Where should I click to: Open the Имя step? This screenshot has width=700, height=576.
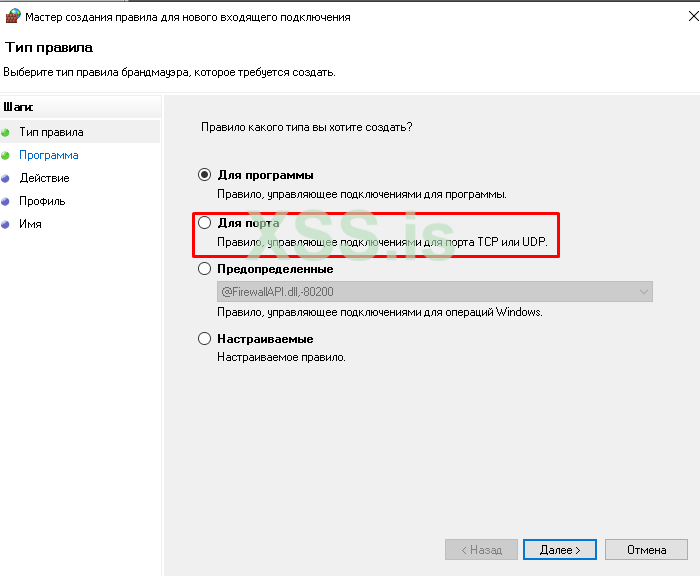click(x=30, y=224)
